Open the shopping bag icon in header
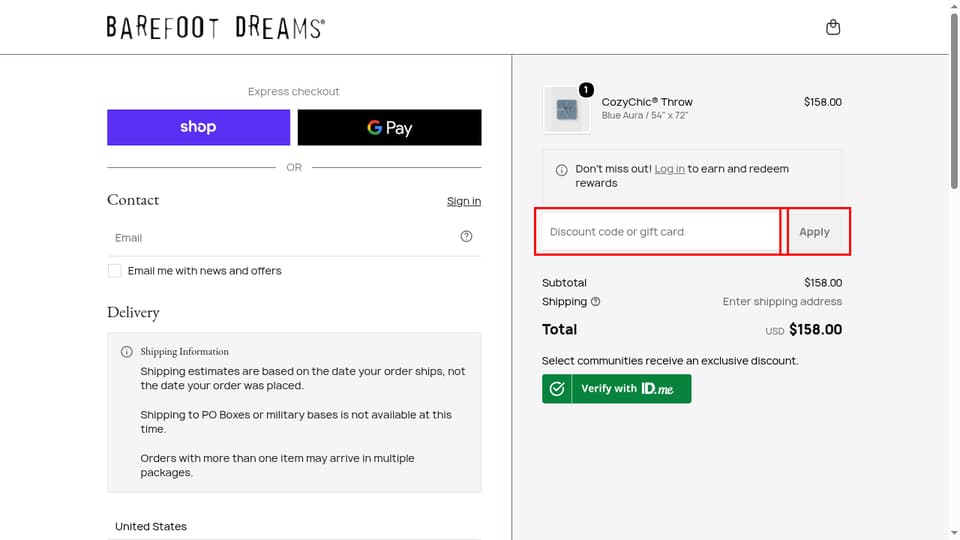The image size is (960, 540). click(x=833, y=27)
